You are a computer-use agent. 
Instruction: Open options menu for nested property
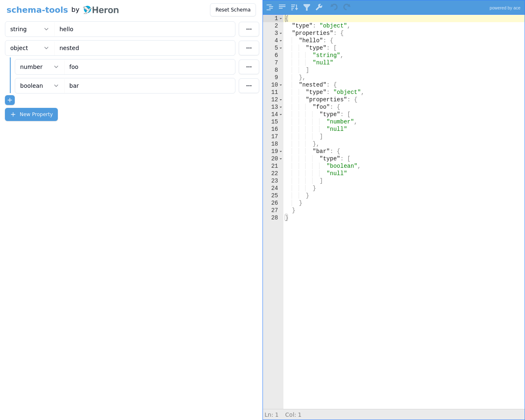coord(249,48)
